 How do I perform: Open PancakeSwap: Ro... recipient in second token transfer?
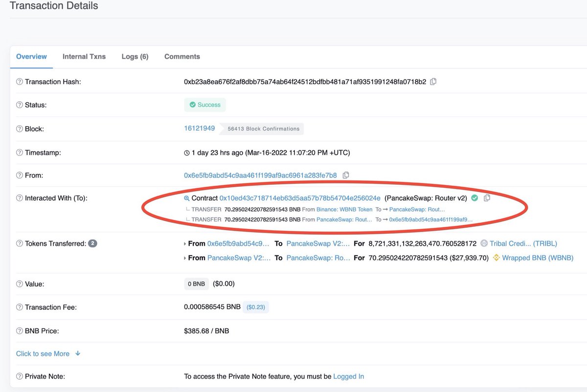(x=318, y=258)
